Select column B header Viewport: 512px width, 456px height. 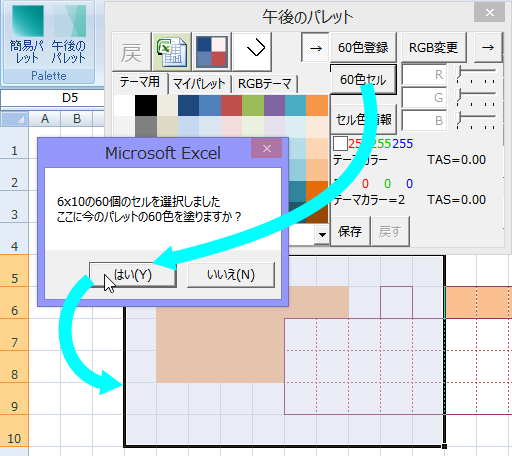77,119
